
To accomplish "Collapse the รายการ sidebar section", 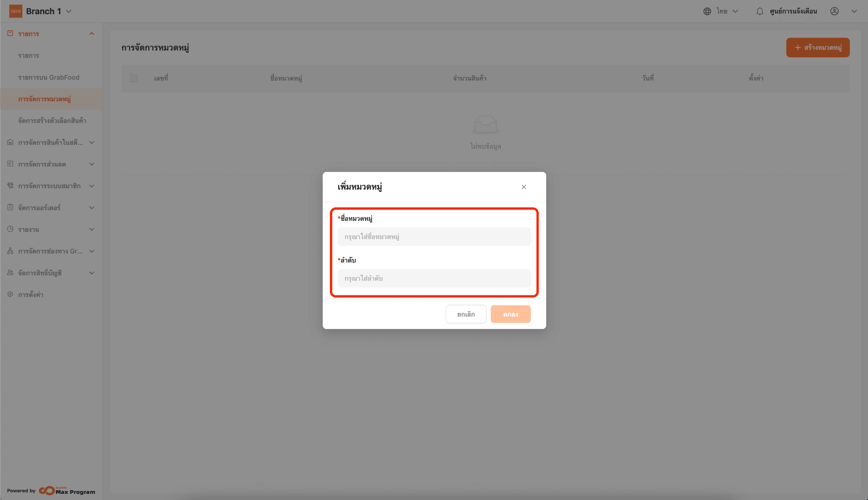I will point(92,34).
